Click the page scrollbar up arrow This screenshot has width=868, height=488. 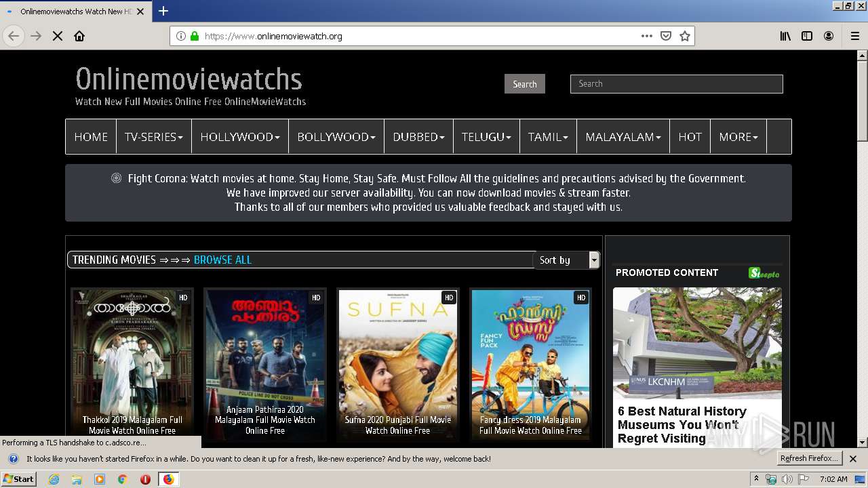point(862,56)
